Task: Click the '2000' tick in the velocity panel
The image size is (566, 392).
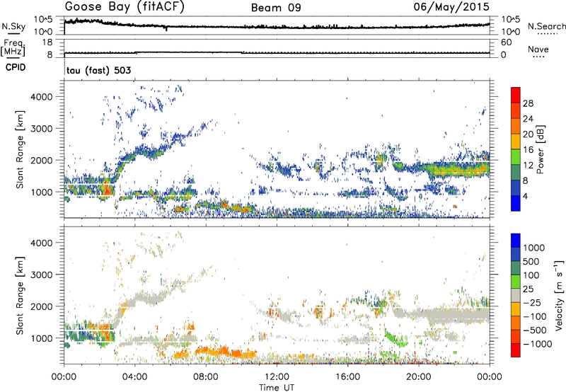Action: click(41, 306)
